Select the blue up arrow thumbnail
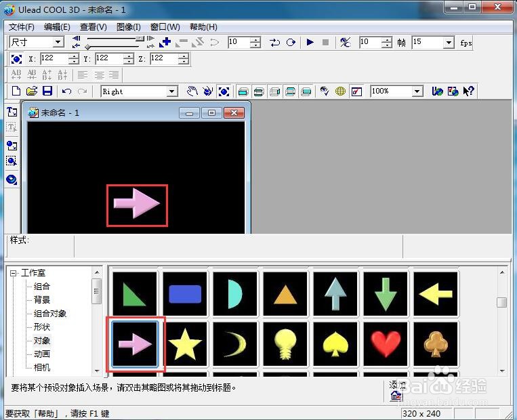Screen dimensions: 517x420 [335, 294]
